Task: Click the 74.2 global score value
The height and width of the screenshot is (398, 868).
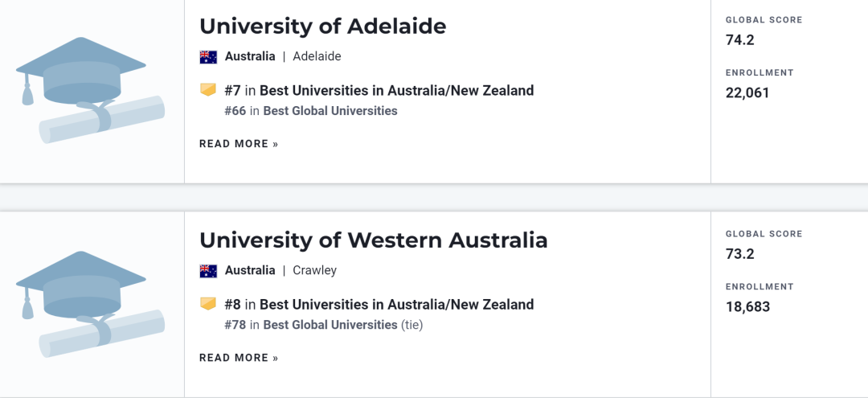Action: point(740,40)
